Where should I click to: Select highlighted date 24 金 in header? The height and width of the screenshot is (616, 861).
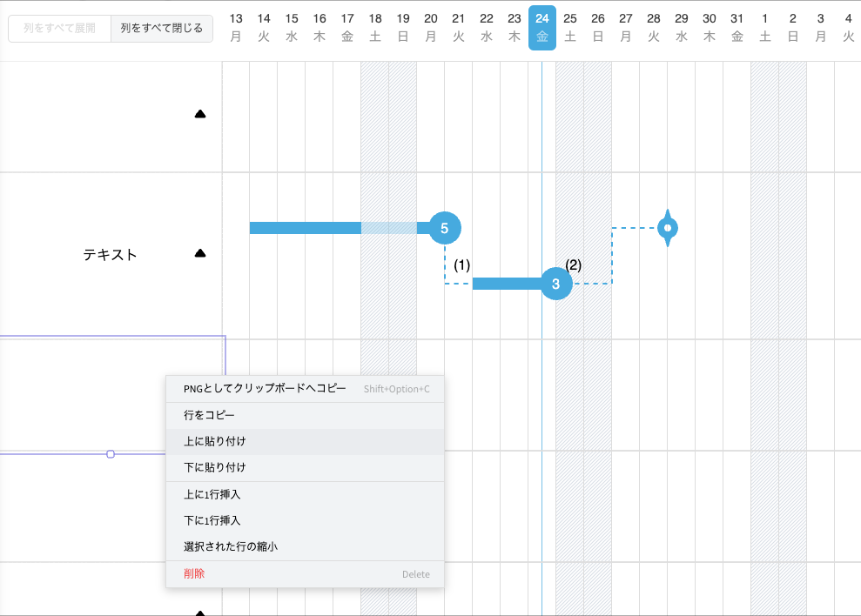pyautogui.click(x=542, y=28)
